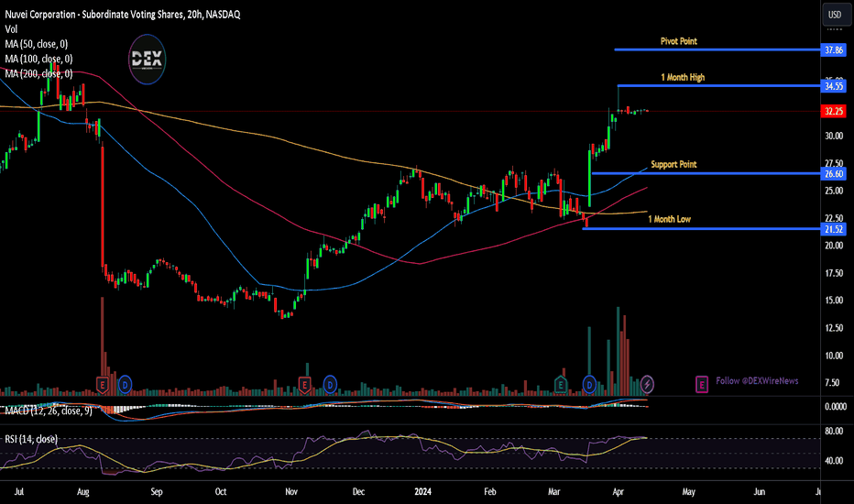
Task: Select the MA (50, close, 0) legend
Action: tap(37, 44)
